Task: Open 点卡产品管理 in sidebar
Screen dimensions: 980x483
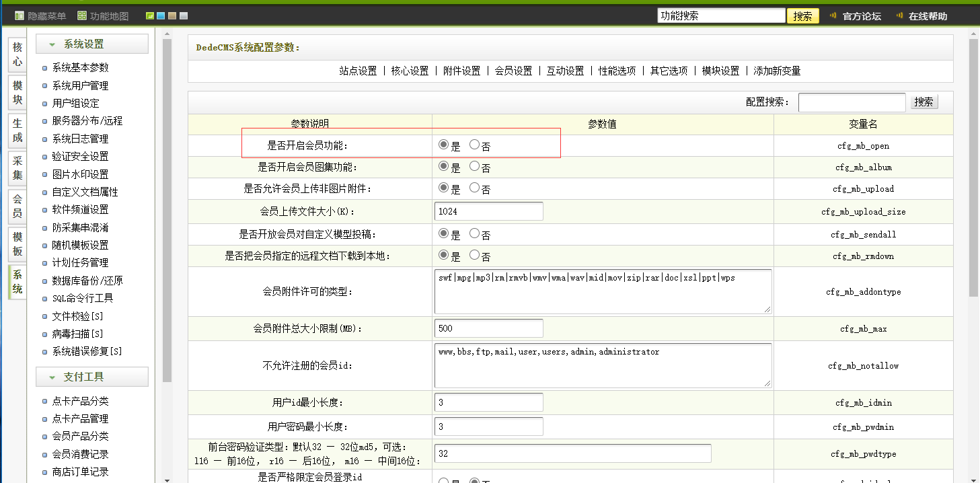Action: (80, 418)
